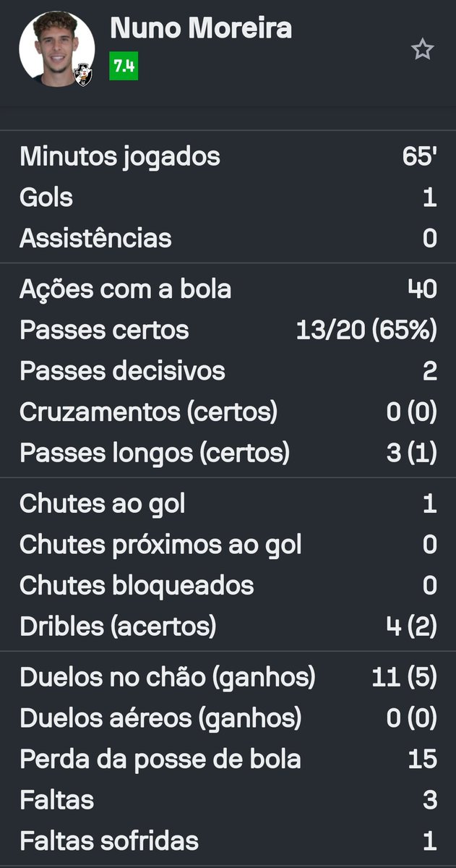Tap the favorite star icon
The image size is (456, 868).
point(422,49)
